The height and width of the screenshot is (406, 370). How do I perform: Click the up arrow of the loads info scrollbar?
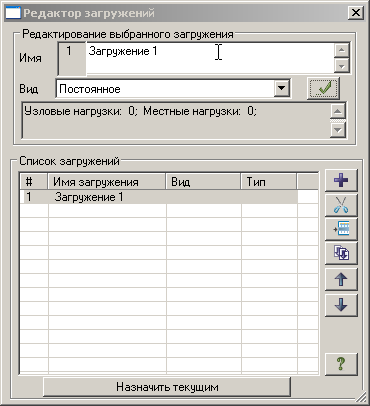[338, 111]
